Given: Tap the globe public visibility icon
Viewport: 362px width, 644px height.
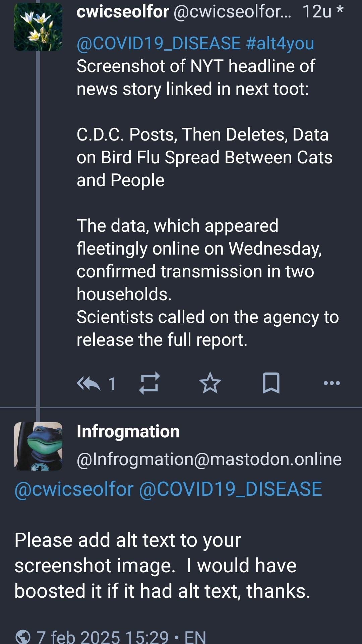Looking at the screenshot, I should point(23,637).
